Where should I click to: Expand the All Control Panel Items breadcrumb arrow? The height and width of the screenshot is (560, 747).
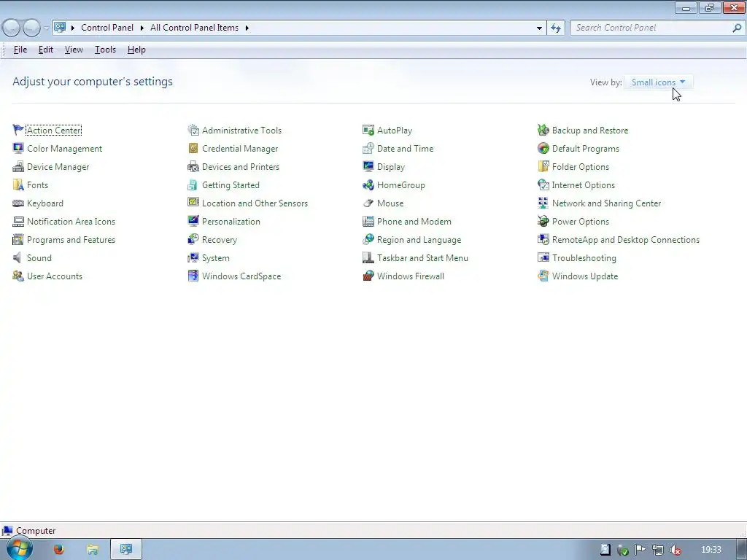click(x=247, y=28)
